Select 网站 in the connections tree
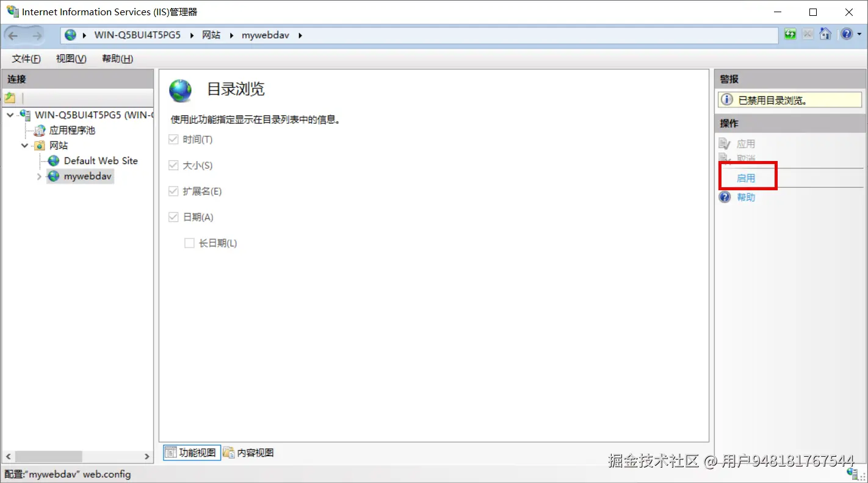868x483 pixels. (59, 145)
